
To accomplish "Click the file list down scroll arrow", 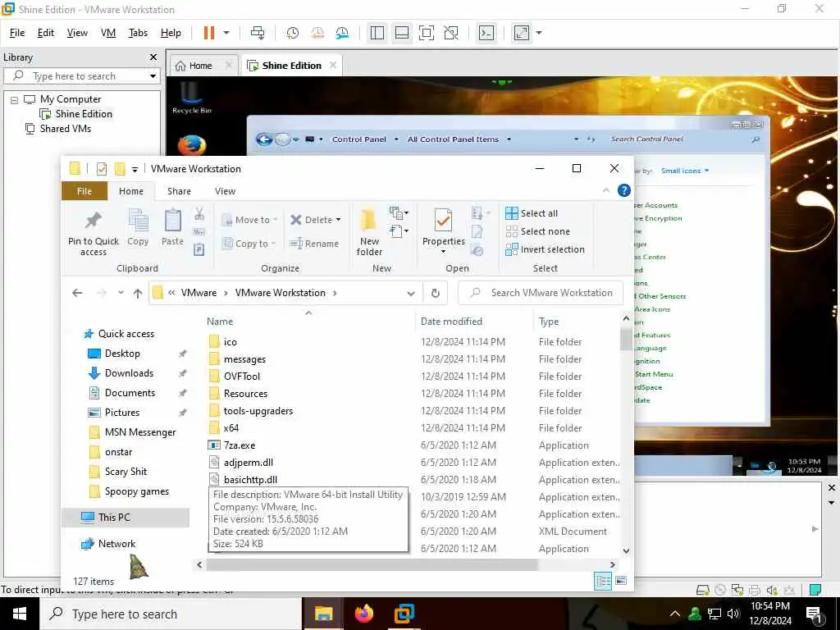I will tap(626, 550).
